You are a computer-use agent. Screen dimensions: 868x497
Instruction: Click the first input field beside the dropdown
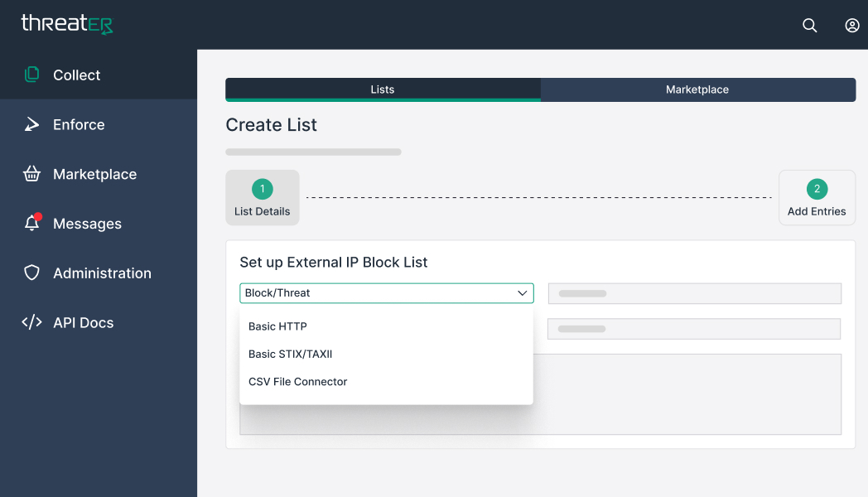(695, 293)
